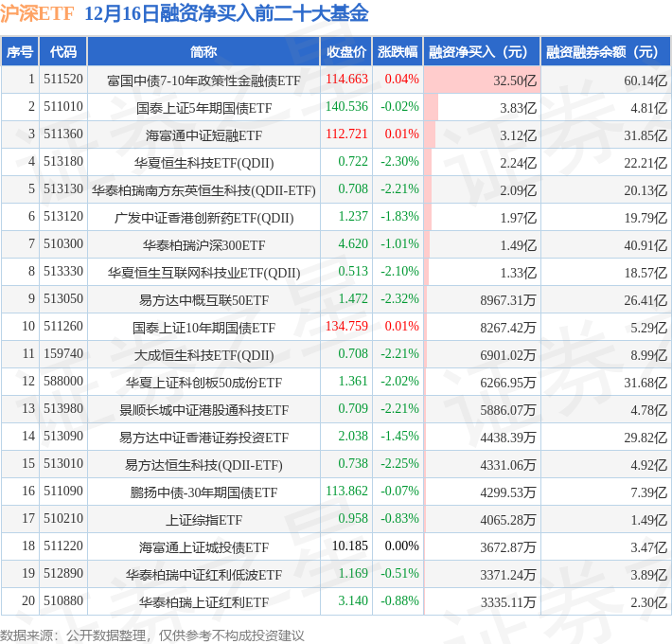Viewport: 672px width, 644px height.
Task: Click net buy value 4331.06万
Action: click(x=508, y=465)
